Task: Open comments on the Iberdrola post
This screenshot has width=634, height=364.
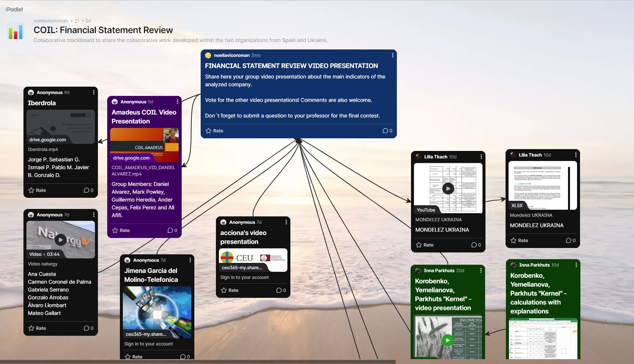Action: click(89, 190)
